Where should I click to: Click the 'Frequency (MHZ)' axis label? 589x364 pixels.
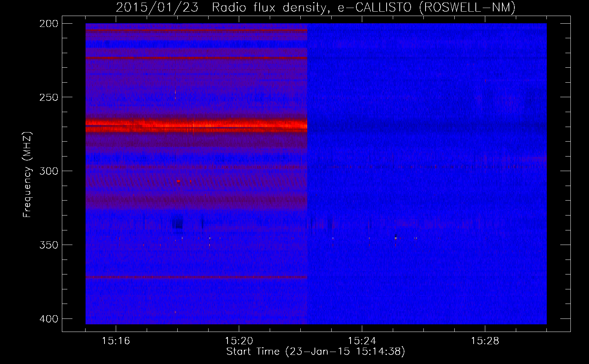[27, 175]
